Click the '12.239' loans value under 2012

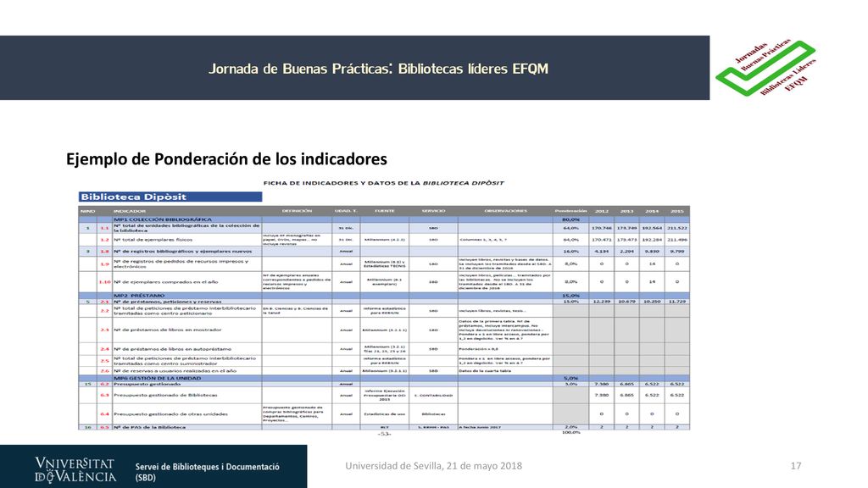(601, 302)
